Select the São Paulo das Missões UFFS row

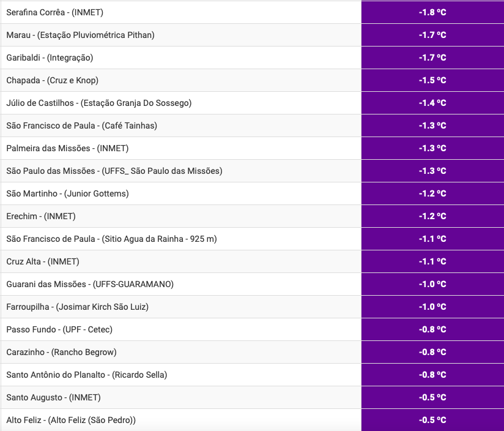click(x=114, y=171)
